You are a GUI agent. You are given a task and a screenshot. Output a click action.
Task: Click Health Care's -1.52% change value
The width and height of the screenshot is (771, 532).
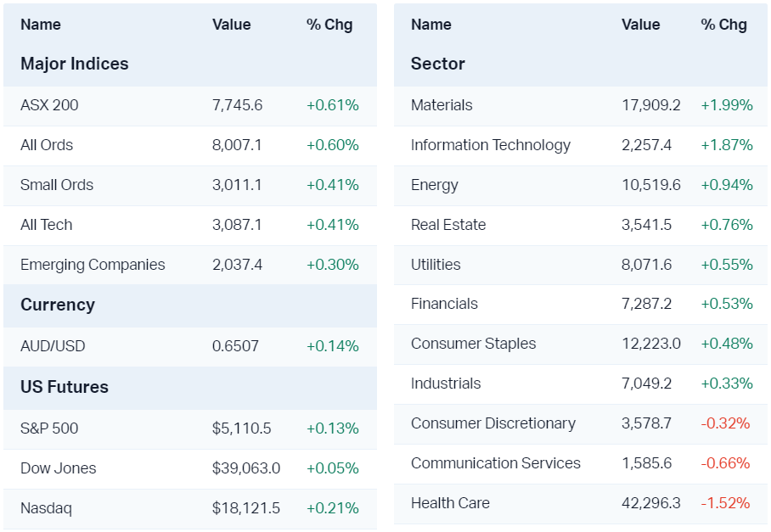tap(726, 503)
